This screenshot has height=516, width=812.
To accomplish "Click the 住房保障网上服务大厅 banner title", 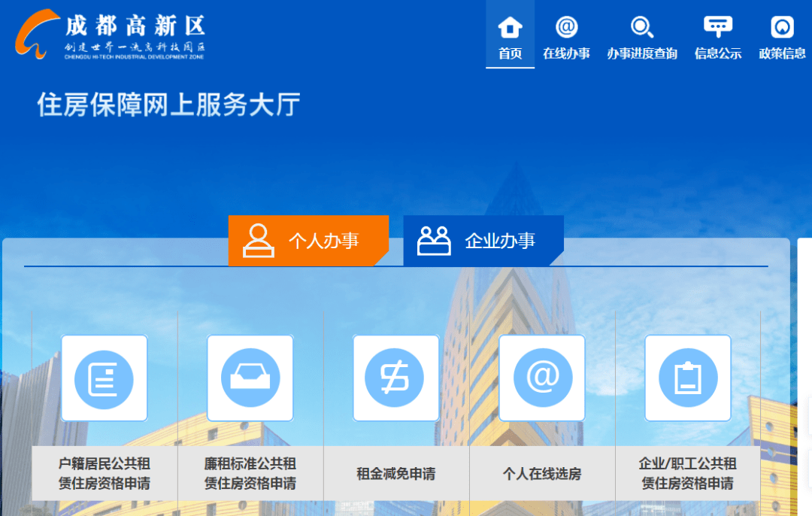I will pyautogui.click(x=167, y=105).
